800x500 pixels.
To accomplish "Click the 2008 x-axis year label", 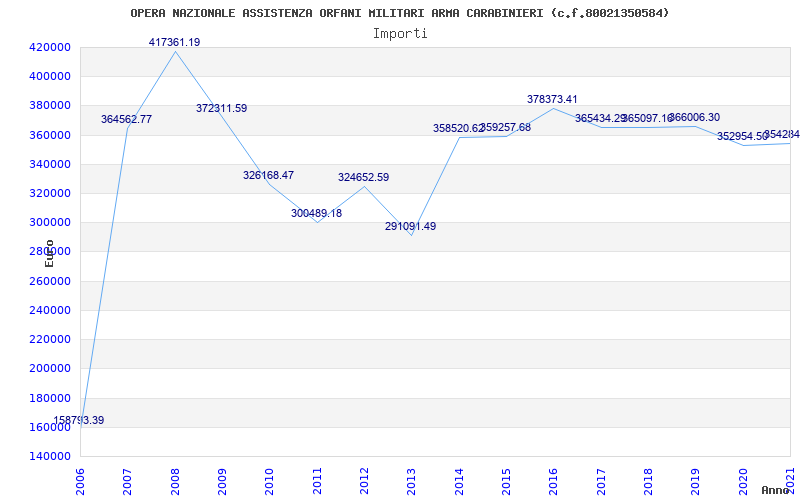I will click(x=175, y=482).
